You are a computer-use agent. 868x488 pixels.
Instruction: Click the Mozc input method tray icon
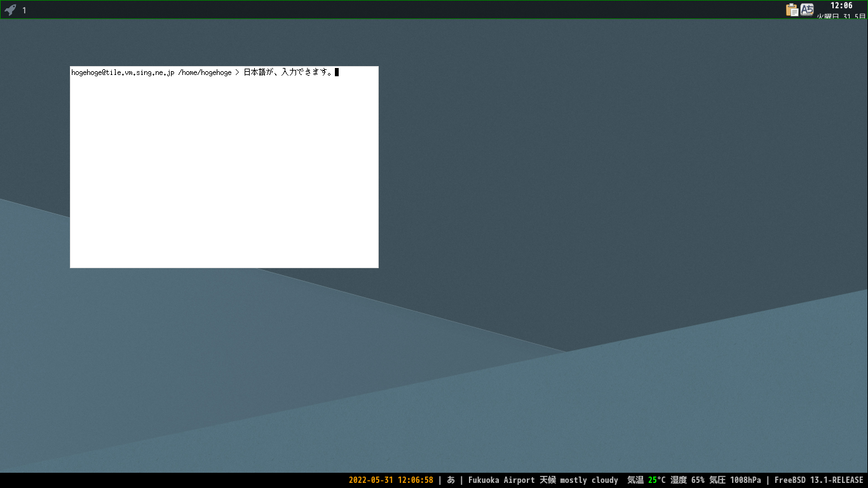[x=807, y=10]
